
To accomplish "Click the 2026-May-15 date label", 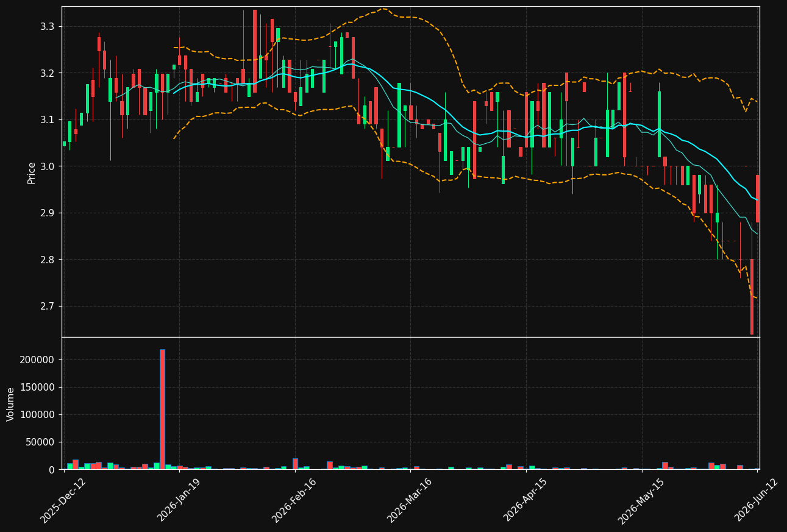I will click(641, 500).
